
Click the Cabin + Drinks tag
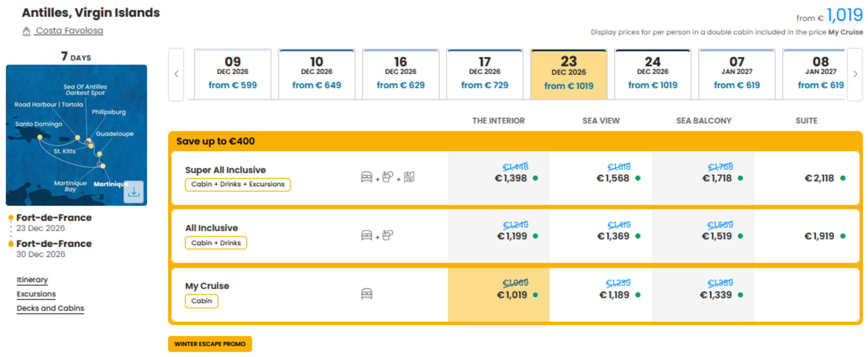pos(216,243)
